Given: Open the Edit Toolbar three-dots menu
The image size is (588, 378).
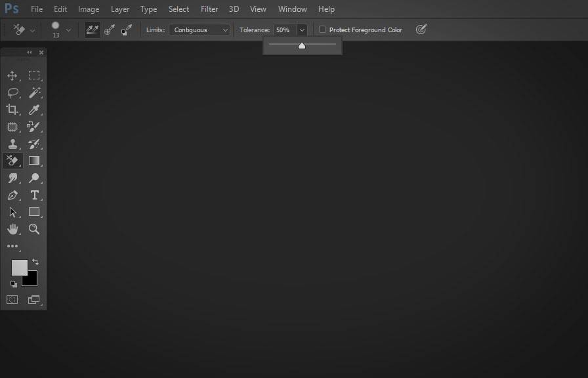Looking at the screenshot, I should (x=12, y=246).
